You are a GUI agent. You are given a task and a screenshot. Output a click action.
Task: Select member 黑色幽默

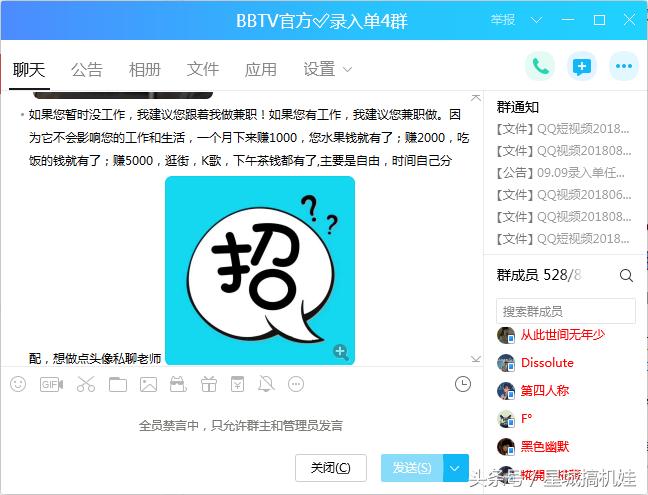pos(545,447)
